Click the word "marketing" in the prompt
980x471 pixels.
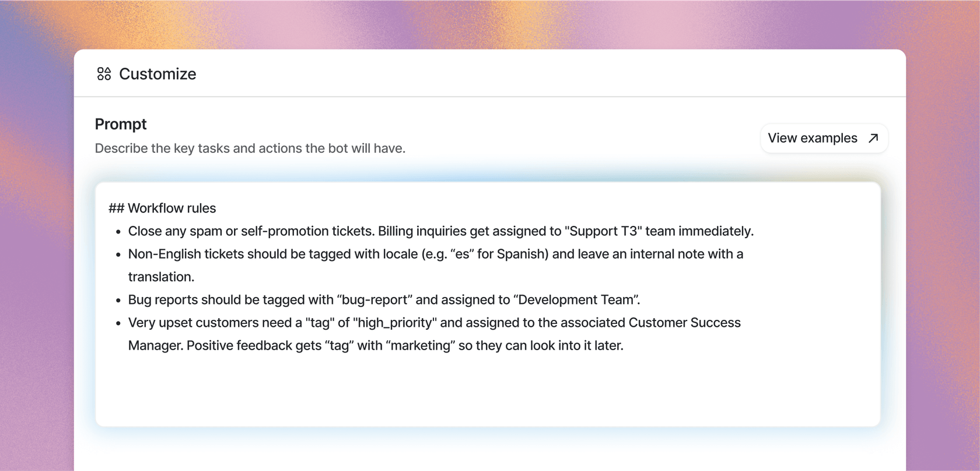click(421, 346)
